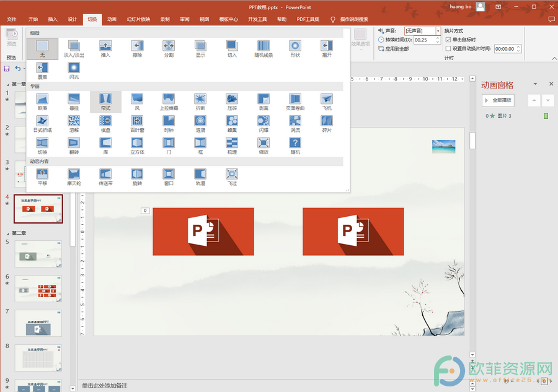Click the 全部播放 button
This screenshot has width=558, height=392.
(498, 100)
